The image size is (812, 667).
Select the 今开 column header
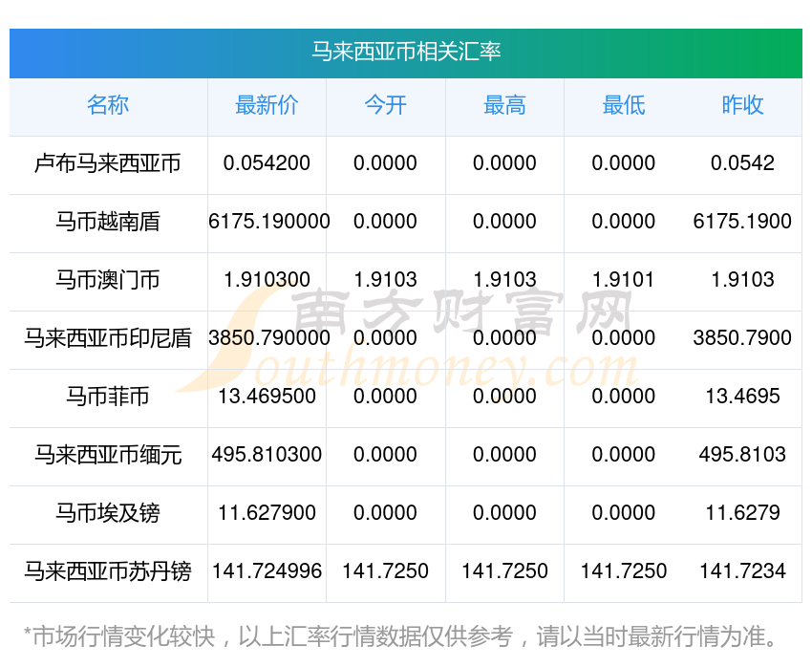385,105
